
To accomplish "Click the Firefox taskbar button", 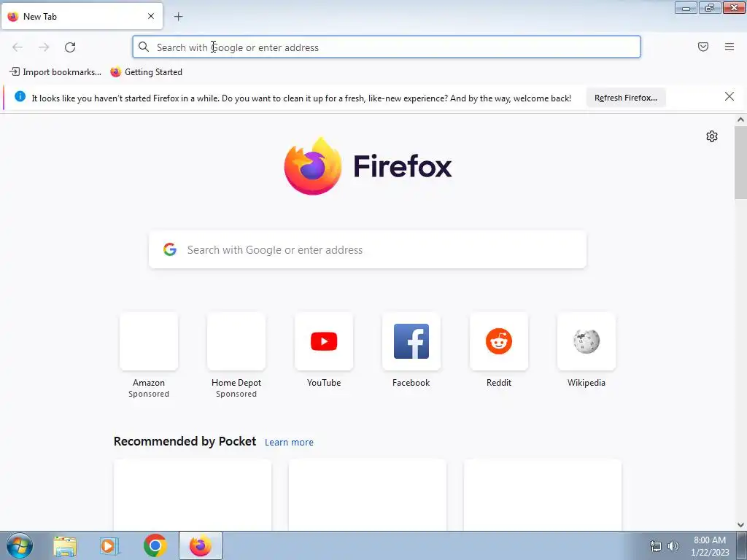I will tap(201, 545).
